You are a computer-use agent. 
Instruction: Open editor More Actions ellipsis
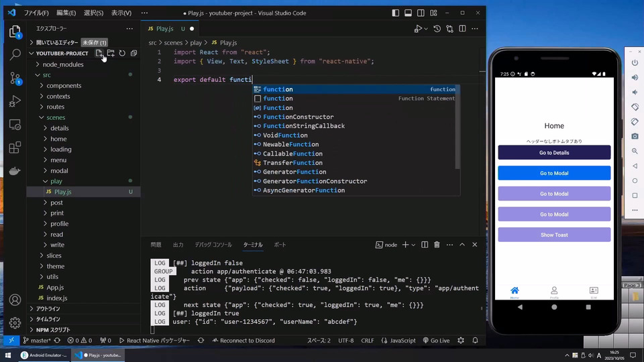475,29
